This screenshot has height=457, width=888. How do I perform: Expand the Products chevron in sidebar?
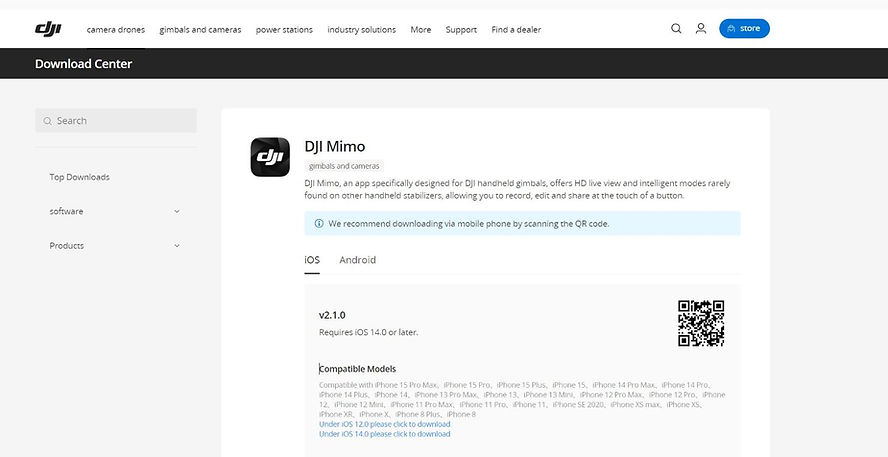click(x=177, y=246)
